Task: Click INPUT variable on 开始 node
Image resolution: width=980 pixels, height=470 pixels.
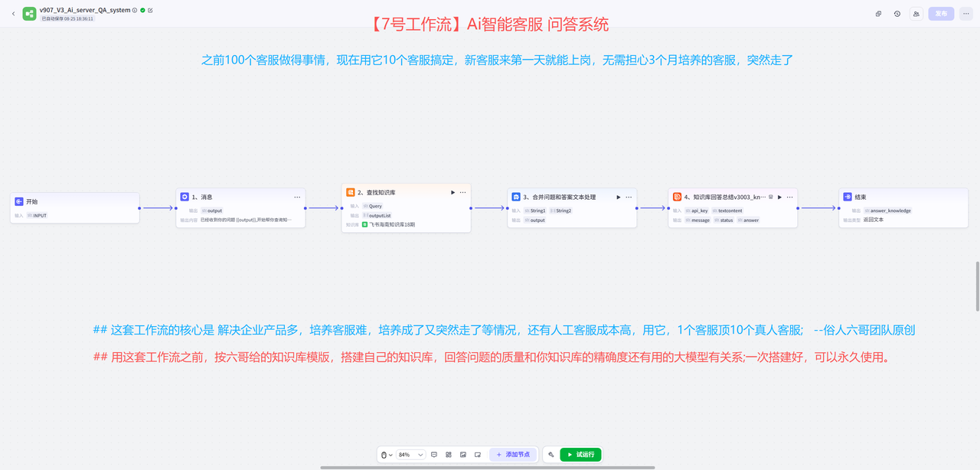Action: point(37,216)
